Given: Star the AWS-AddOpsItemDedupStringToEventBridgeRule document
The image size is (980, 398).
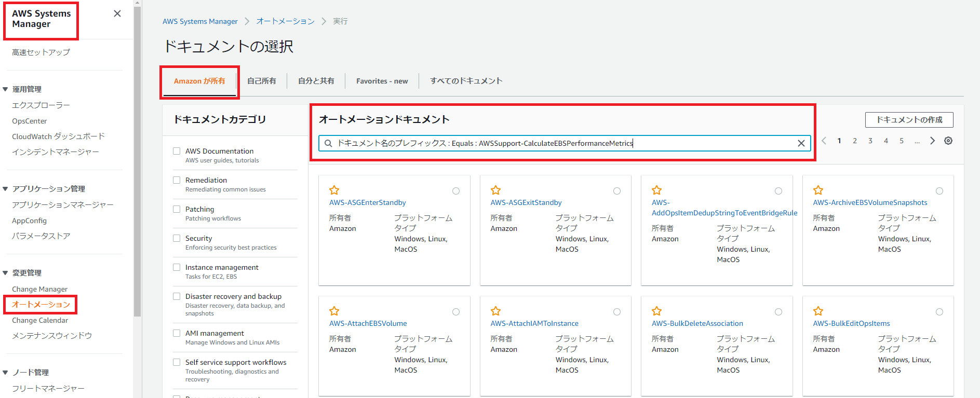Looking at the screenshot, I should point(656,190).
